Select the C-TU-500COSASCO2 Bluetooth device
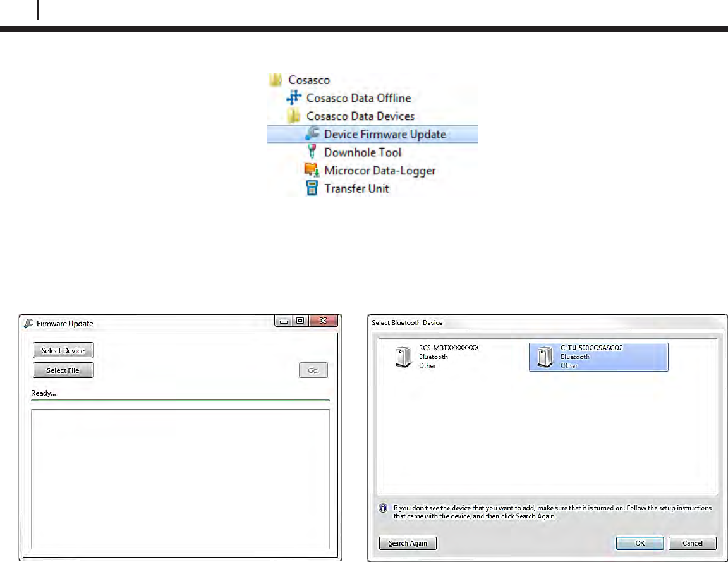 598,357
